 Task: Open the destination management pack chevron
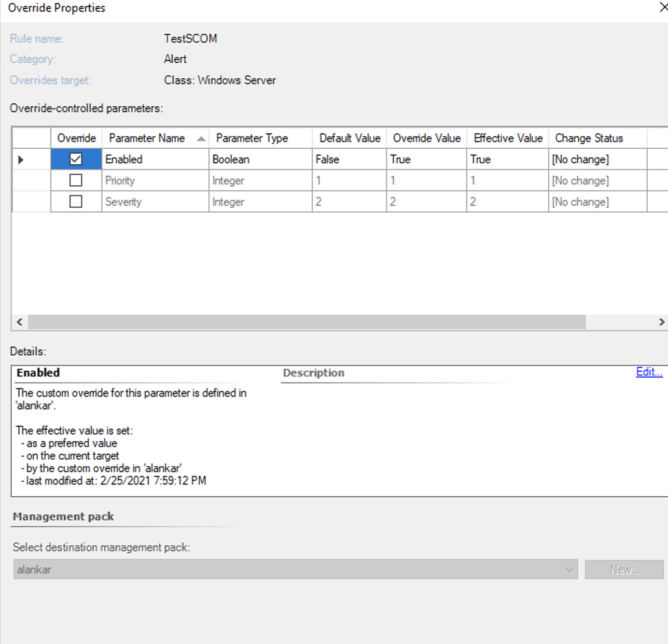pos(569,569)
